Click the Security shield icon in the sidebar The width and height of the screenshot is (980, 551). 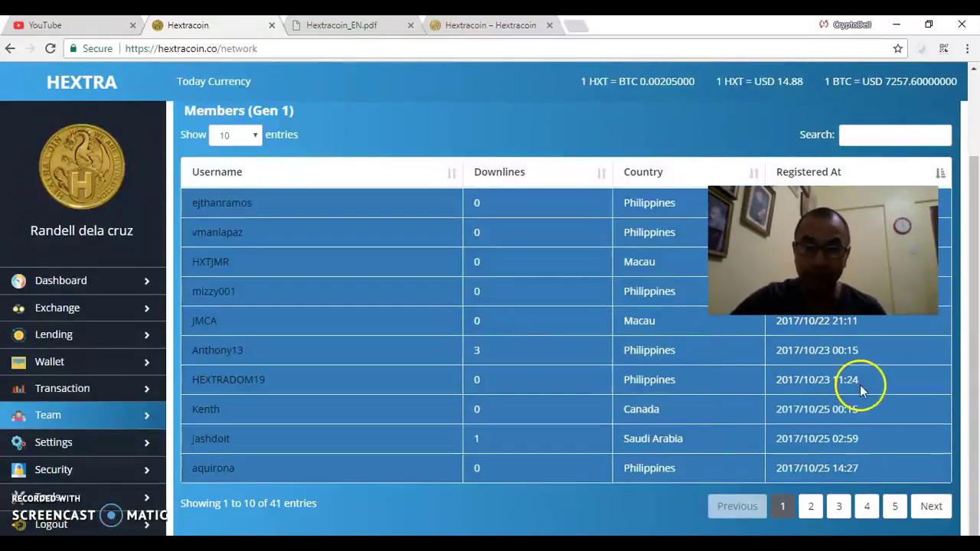click(x=18, y=469)
